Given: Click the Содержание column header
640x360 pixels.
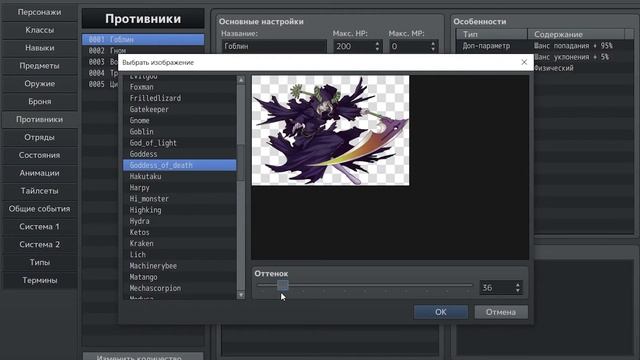Looking at the screenshot, I should point(576,34).
